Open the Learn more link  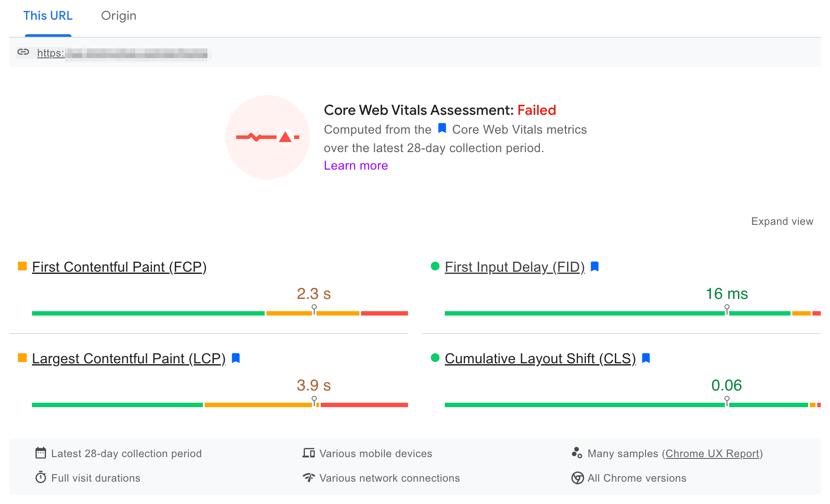click(356, 166)
